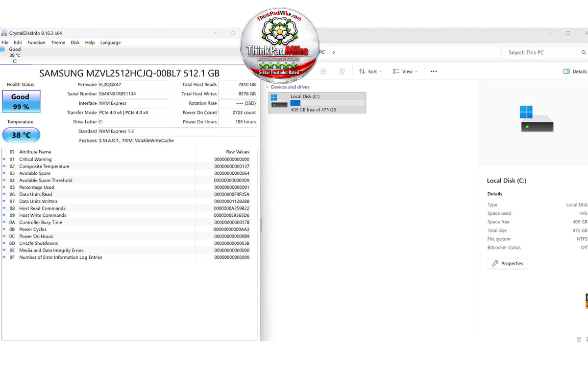This screenshot has width=588, height=369.
Task: Click the disabled Share icon in Explorer toolbar
Action: click(x=323, y=71)
